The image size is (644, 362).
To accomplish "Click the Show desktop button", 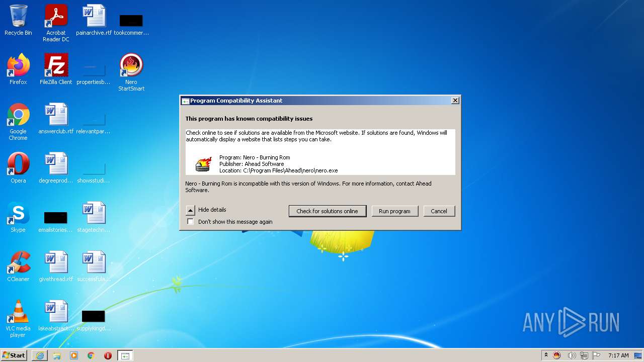I will point(639,355).
